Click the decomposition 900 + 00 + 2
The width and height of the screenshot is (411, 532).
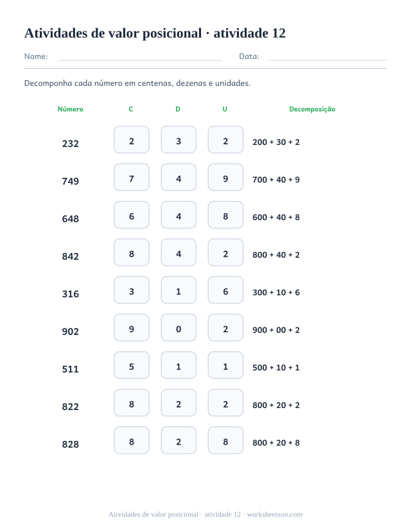pyautogui.click(x=276, y=330)
